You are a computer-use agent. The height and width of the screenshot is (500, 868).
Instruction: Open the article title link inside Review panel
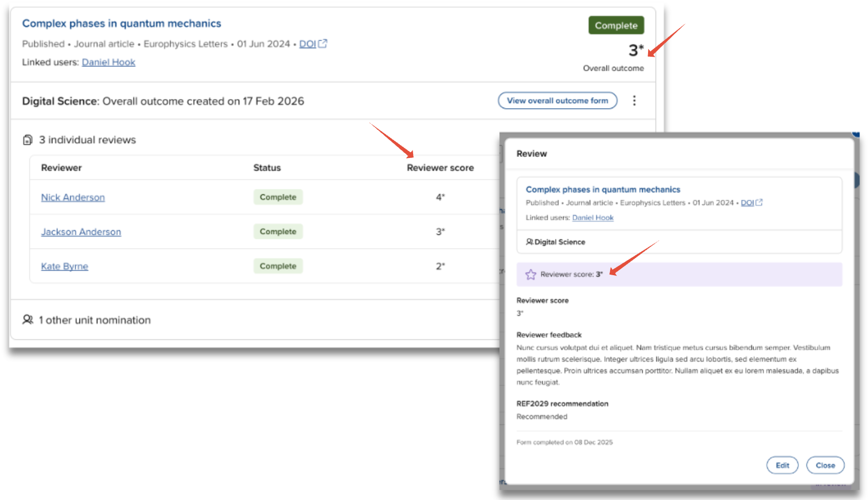click(603, 190)
